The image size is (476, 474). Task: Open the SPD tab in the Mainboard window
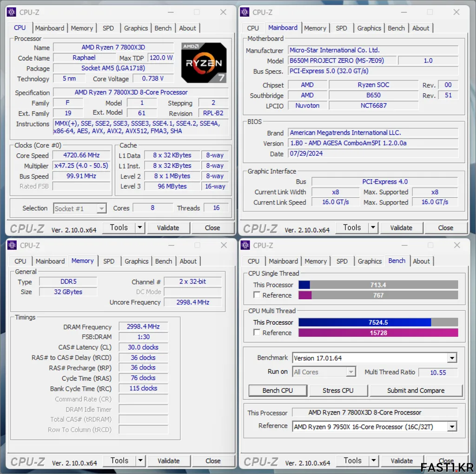pos(341,28)
